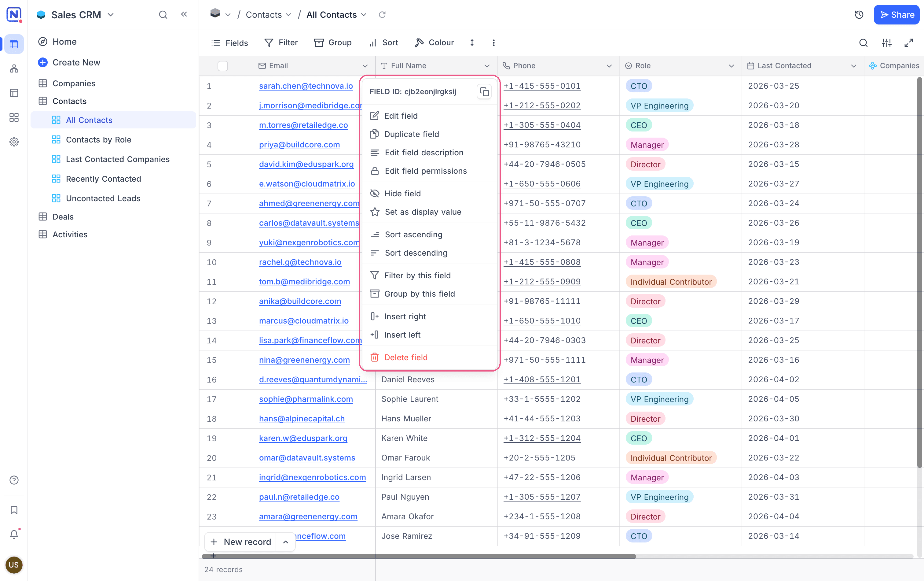Open the Colour toolbar option

click(x=435, y=43)
